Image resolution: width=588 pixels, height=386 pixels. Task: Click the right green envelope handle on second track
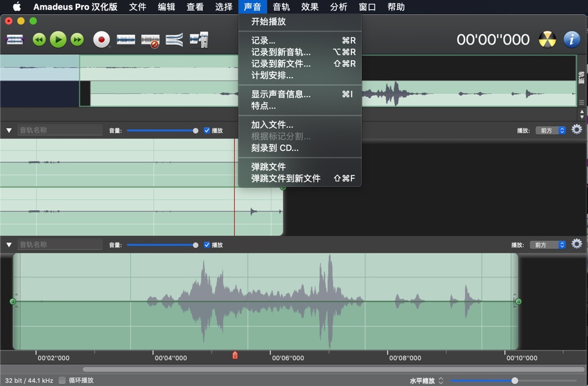coord(518,301)
